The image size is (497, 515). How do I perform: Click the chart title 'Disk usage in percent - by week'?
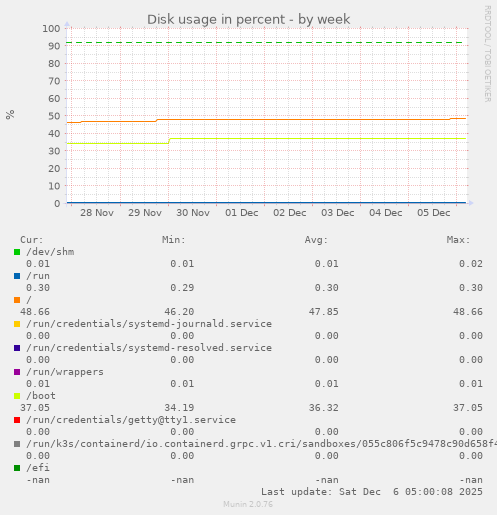pyautogui.click(x=249, y=20)
